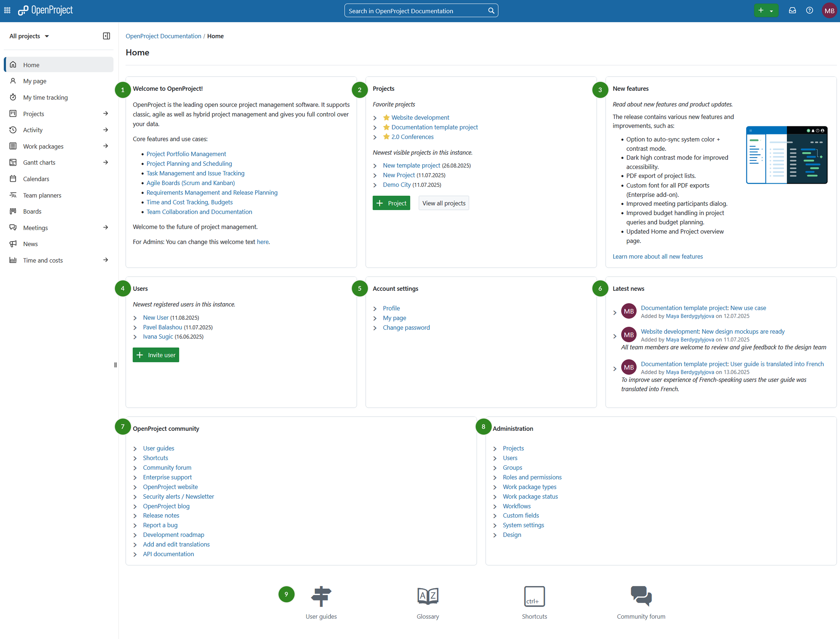
Task: Expand the Work packages sidebar arrow
Action: (x=105, y=146)
